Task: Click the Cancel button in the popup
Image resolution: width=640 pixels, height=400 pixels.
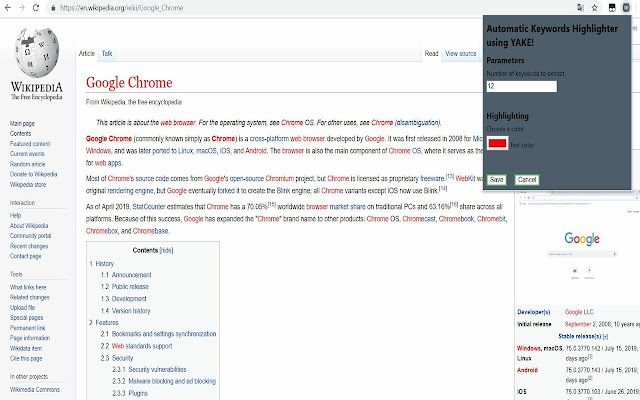Action: coord(527,180)
